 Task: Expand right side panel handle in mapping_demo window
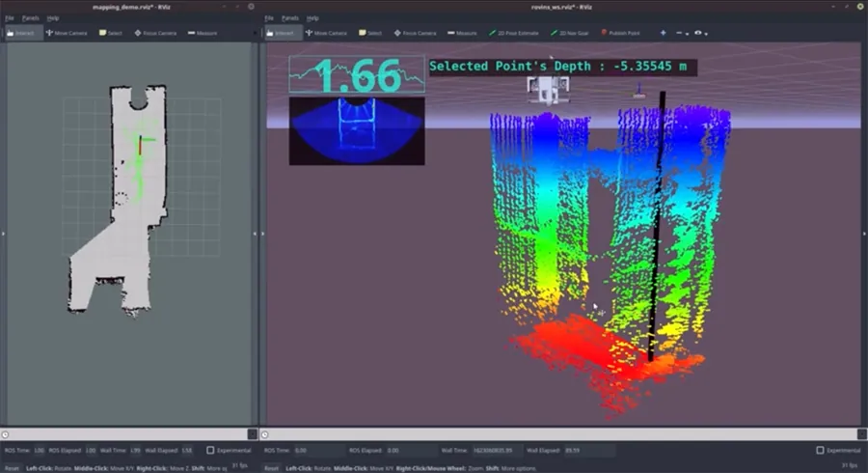click(255, 234)
